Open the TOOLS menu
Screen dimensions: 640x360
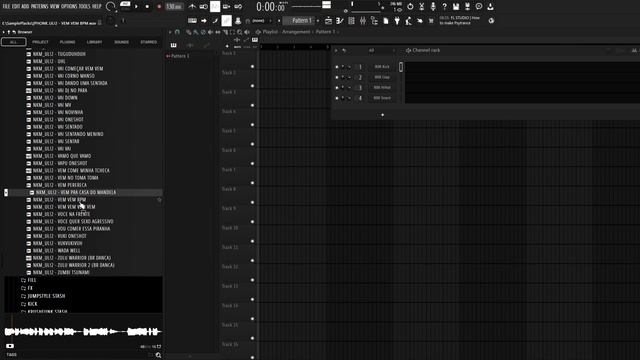[x=84, y=7]
